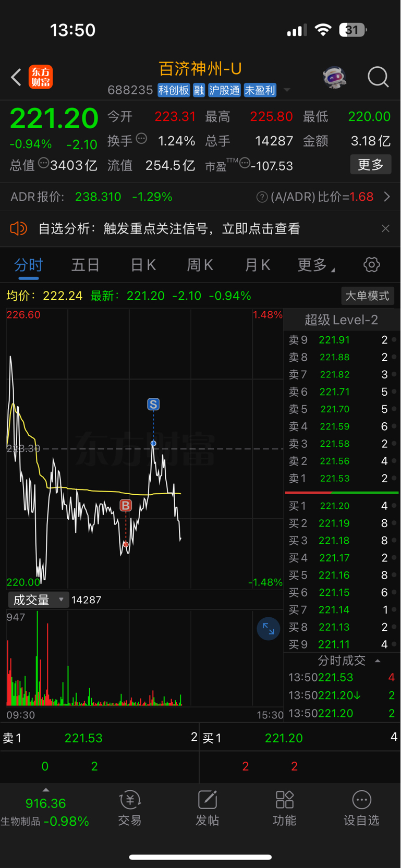The image size is (401, 868).
Task: Open the 成交量 indicator dropdown
Action: [39, 600]
